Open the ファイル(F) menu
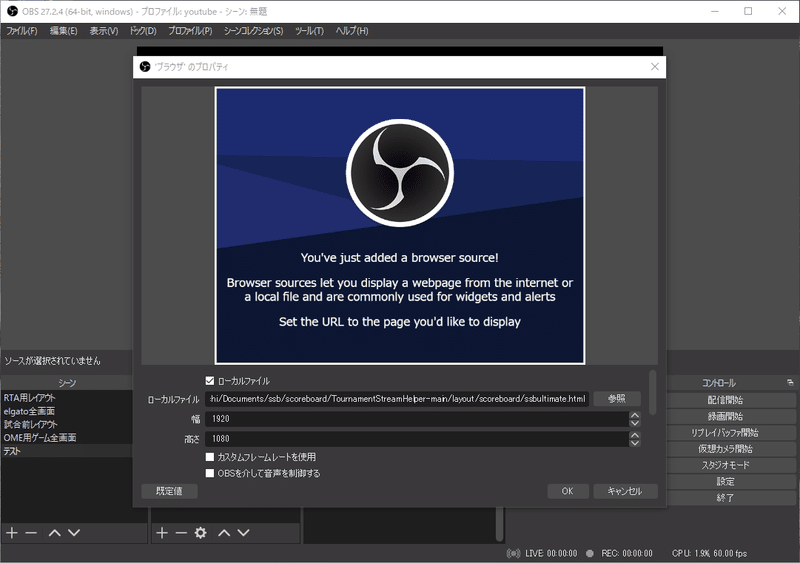This screenshot has width=800, height=563. [22, 31]
